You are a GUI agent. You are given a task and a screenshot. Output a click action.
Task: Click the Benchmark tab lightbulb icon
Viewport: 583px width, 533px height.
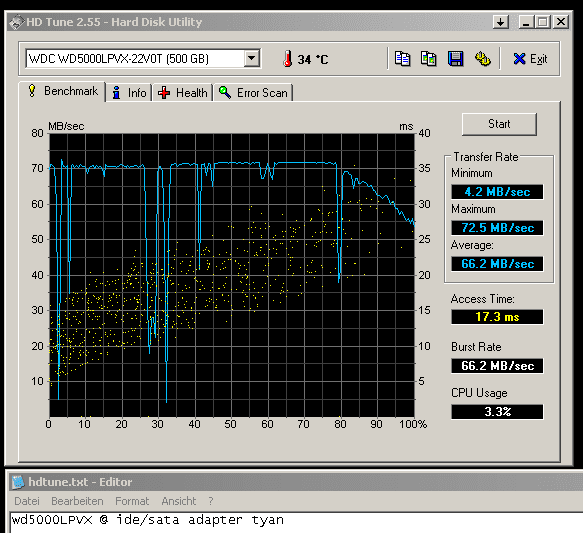[32, 91]
